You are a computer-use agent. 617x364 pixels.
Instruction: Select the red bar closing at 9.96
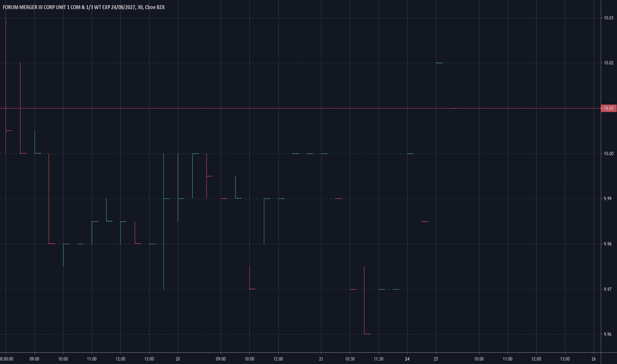(367, 300)
